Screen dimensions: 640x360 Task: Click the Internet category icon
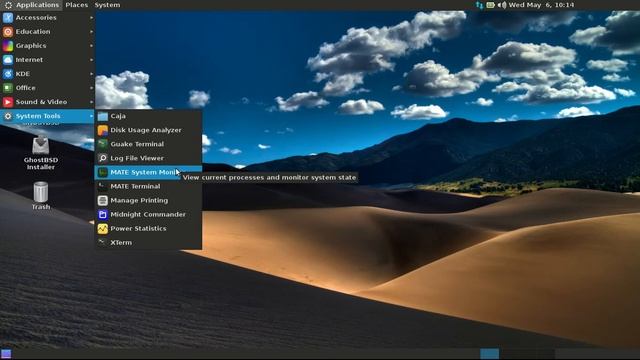click(x=8, y=60)
